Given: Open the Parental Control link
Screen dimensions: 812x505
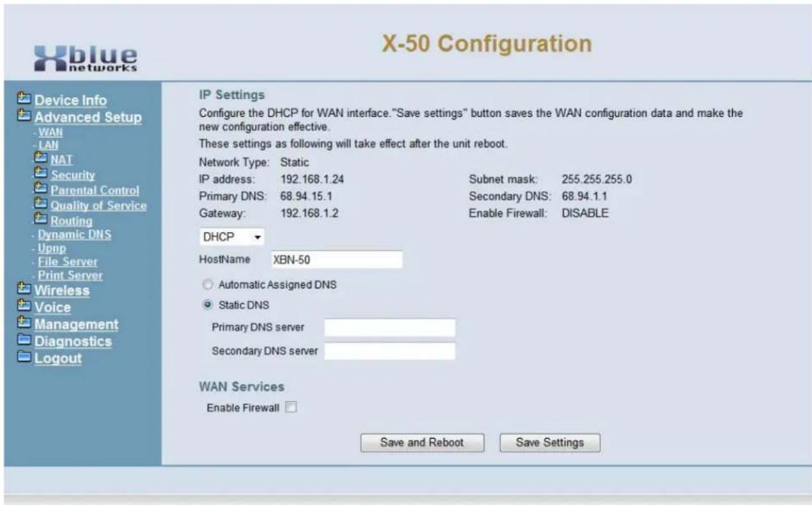Looking at the screenshot, I should 95,190.
